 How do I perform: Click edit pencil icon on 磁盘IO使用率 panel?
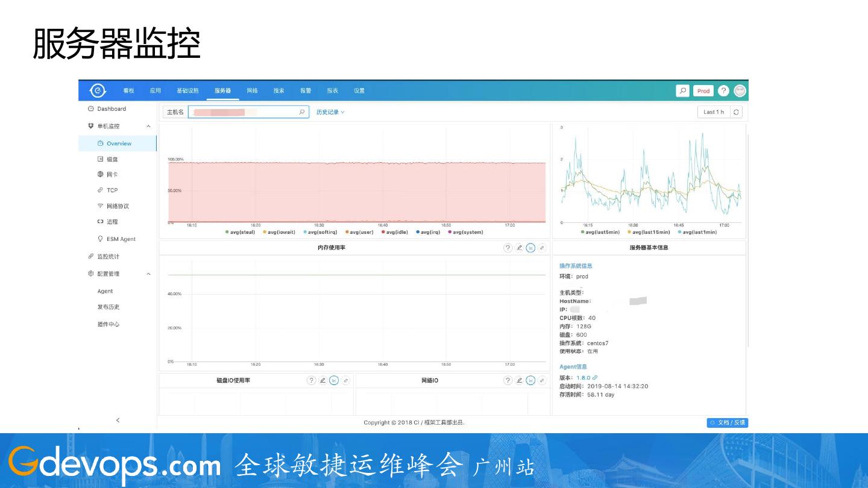(322, 381)
